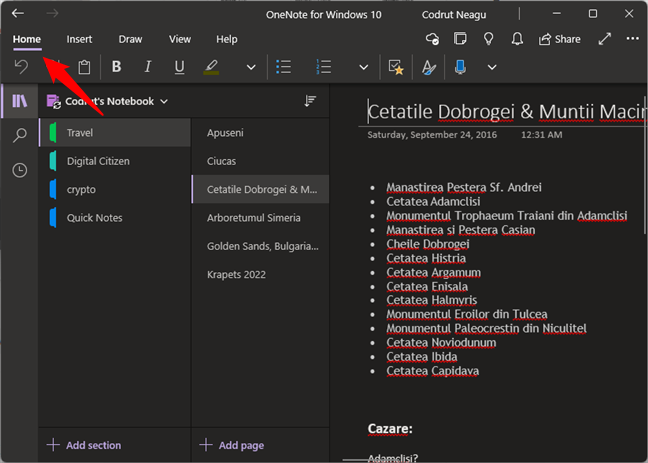Click the sort pages icon

310,101
